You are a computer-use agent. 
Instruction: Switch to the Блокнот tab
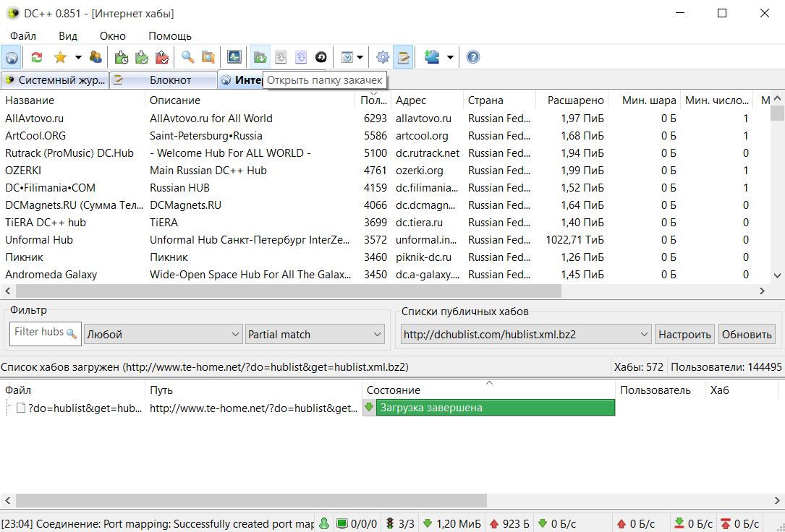click(x=164, y=80)
